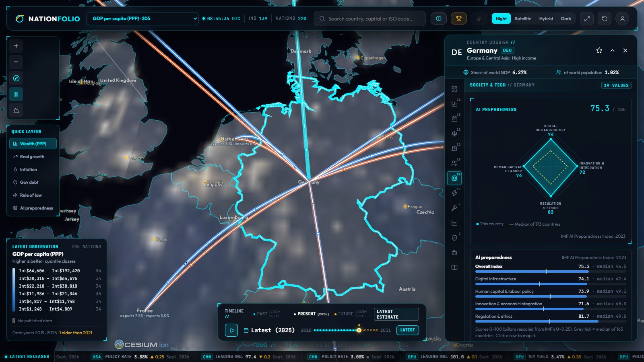This screenshot has width=644, height=362.
Task: Zoom in with the plus button
Action: point(16,46)
